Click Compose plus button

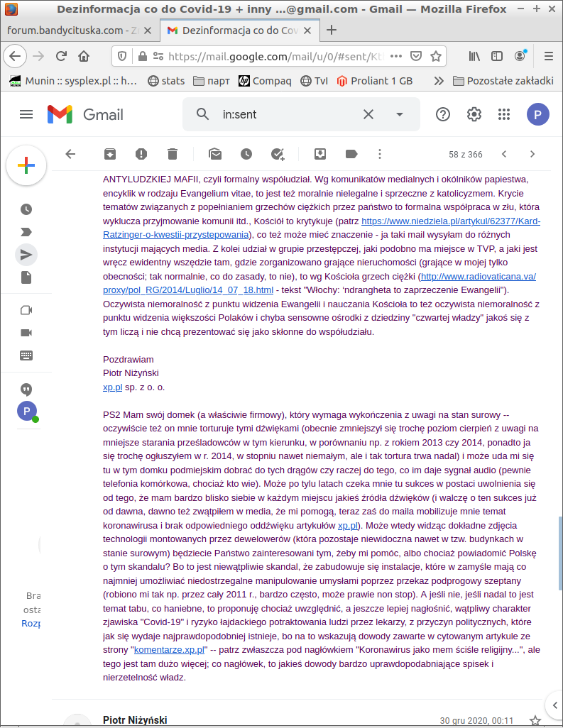point(26,165)
